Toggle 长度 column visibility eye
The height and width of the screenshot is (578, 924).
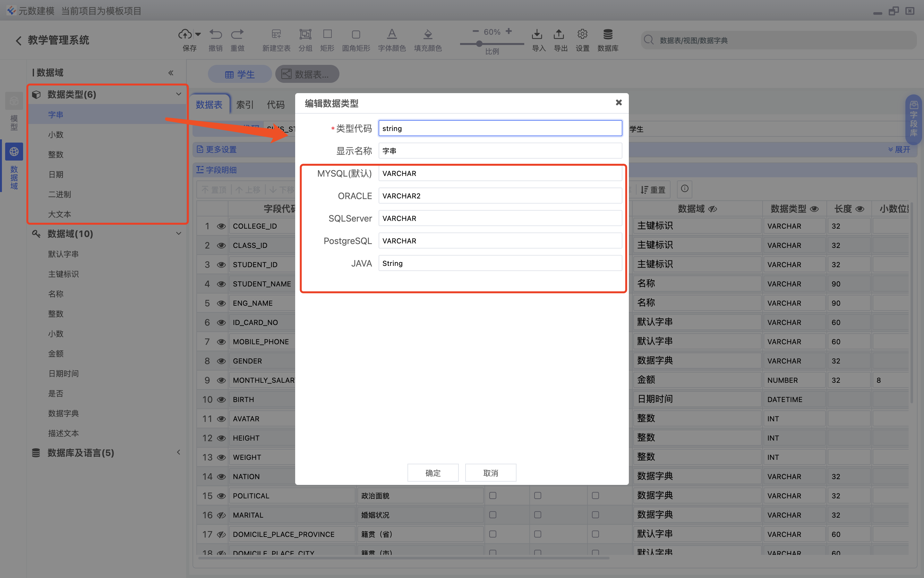pos(860,209)
